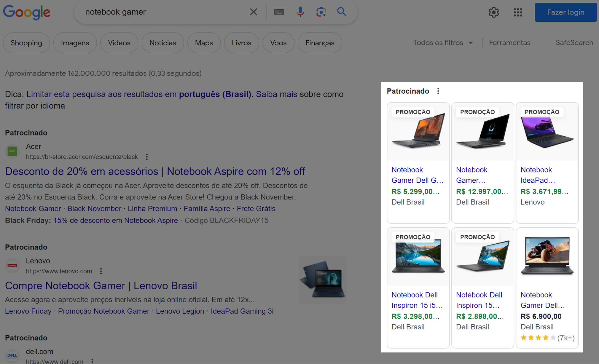Search by image using the Google Lens icon
Viewport: 599px width, 364px height.
click(321, 12)
